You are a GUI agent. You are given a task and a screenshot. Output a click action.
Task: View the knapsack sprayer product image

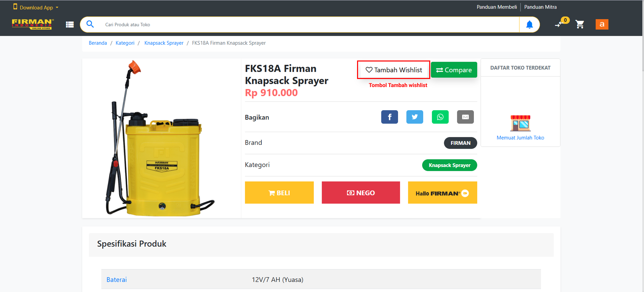pyautogui.click(x=161, y=138)
